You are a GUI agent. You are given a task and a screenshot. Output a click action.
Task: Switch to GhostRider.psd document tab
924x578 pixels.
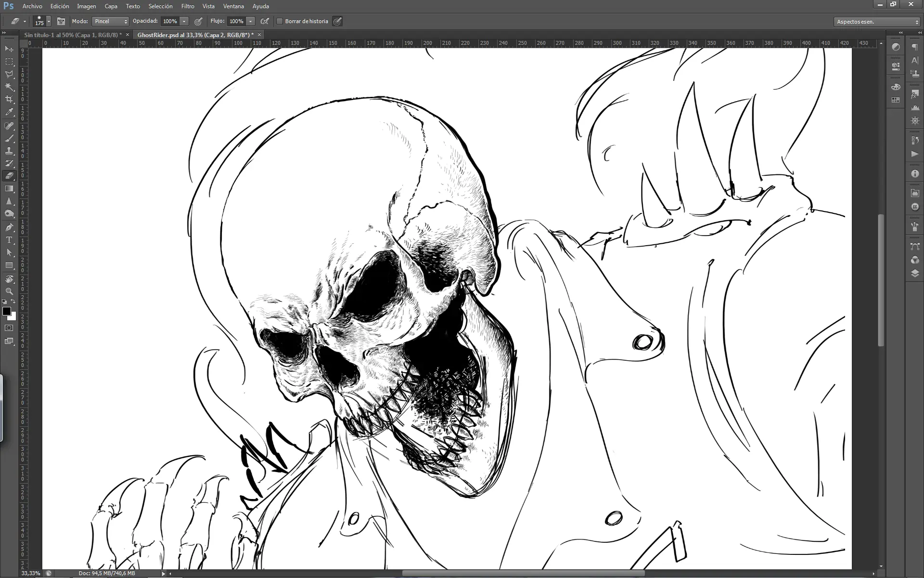[x=198, y=35]
